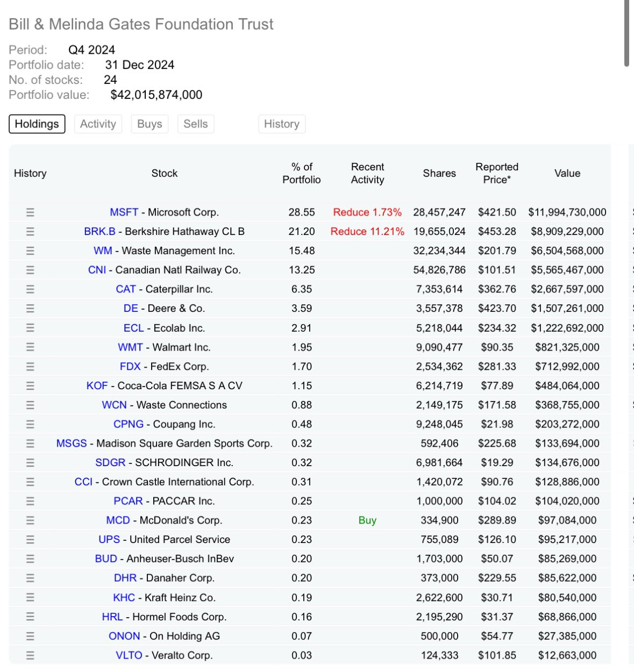This screenshot has width=634, height=672.
Task: Open history icon for the FedEx row
Action: (30, 367)
